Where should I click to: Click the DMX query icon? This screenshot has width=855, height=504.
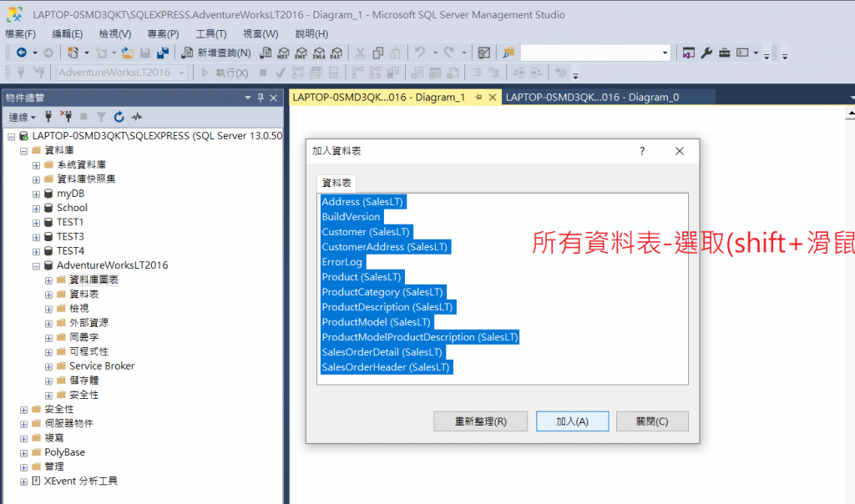(301, 53)
